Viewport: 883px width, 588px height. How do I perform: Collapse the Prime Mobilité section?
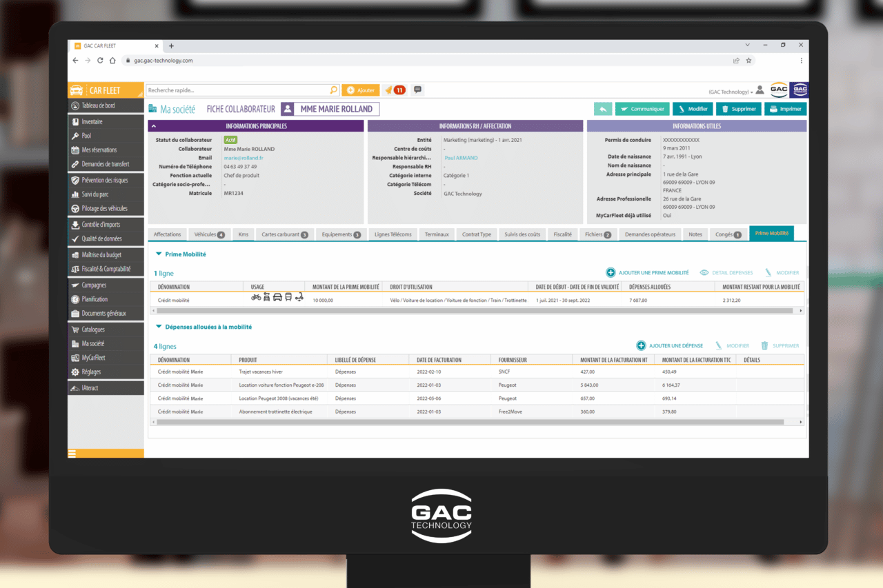159,254
